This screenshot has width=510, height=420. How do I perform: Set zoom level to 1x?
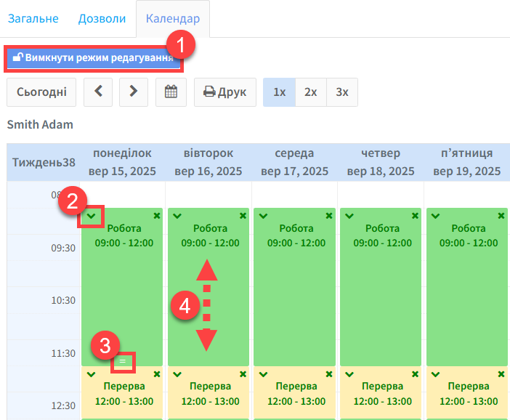279,92
